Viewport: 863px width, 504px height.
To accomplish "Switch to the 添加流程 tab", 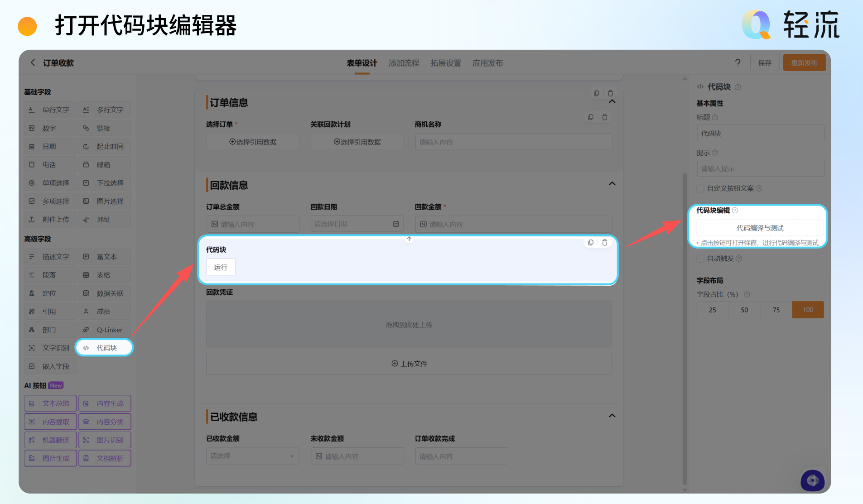I will pos(404,63).
